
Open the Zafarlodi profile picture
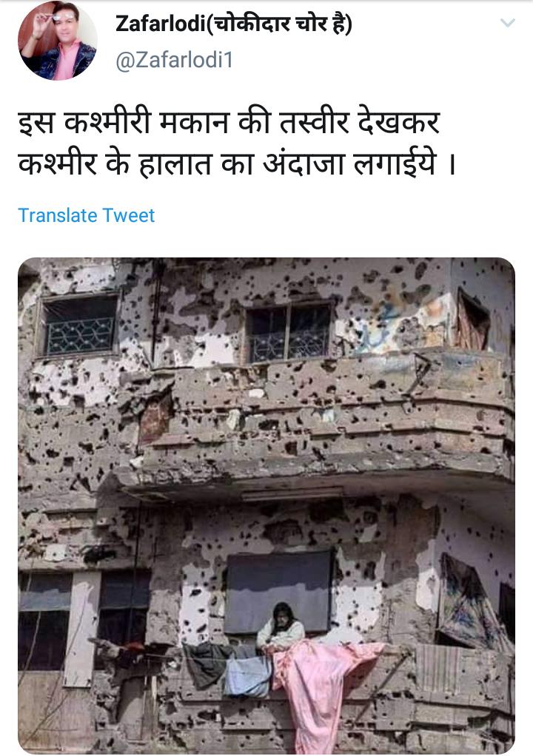[58, 41]
